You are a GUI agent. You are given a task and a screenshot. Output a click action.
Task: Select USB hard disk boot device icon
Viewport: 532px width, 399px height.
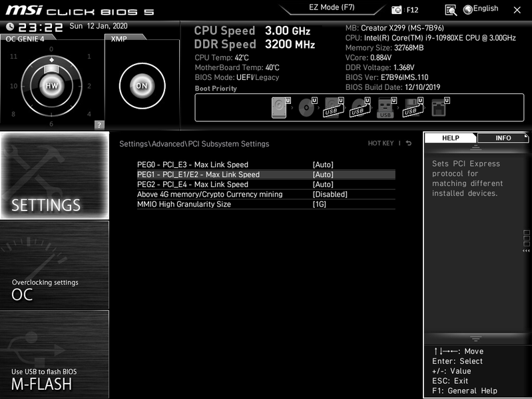(334, 107)
